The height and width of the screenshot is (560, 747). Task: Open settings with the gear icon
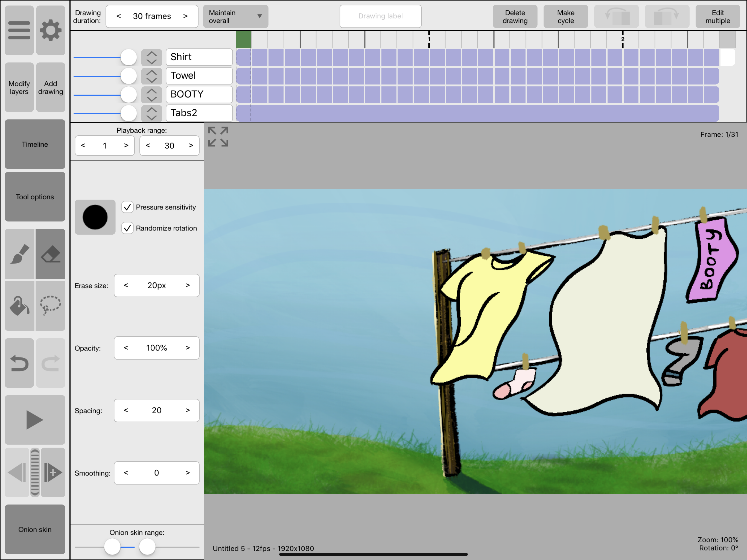(x=51, y=30)
